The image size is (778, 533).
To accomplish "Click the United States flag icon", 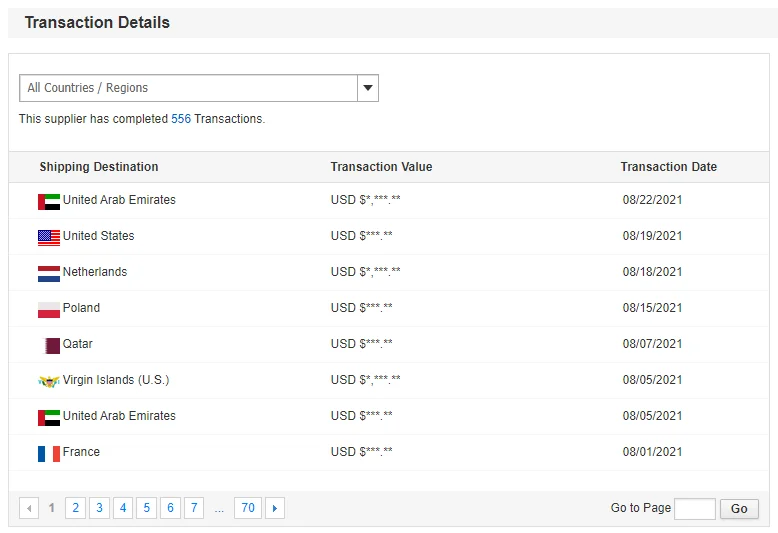I will coord(48,237).
